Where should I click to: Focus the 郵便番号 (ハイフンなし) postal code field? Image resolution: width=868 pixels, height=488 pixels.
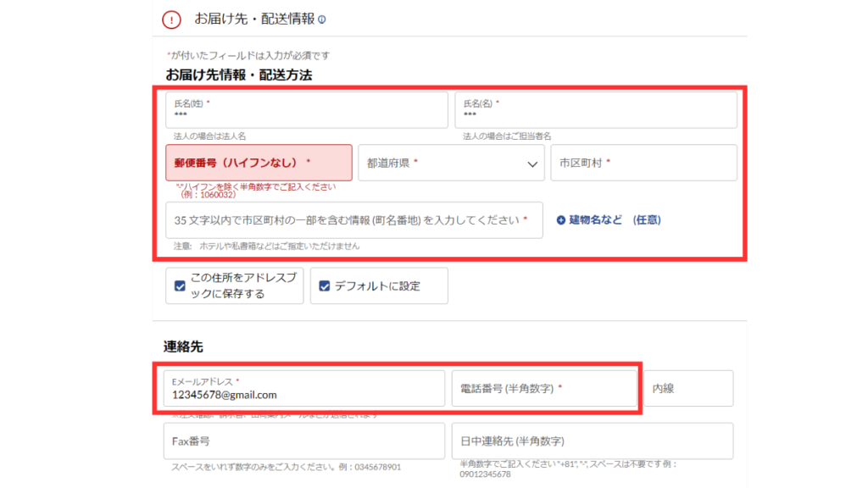click(259, 163)
